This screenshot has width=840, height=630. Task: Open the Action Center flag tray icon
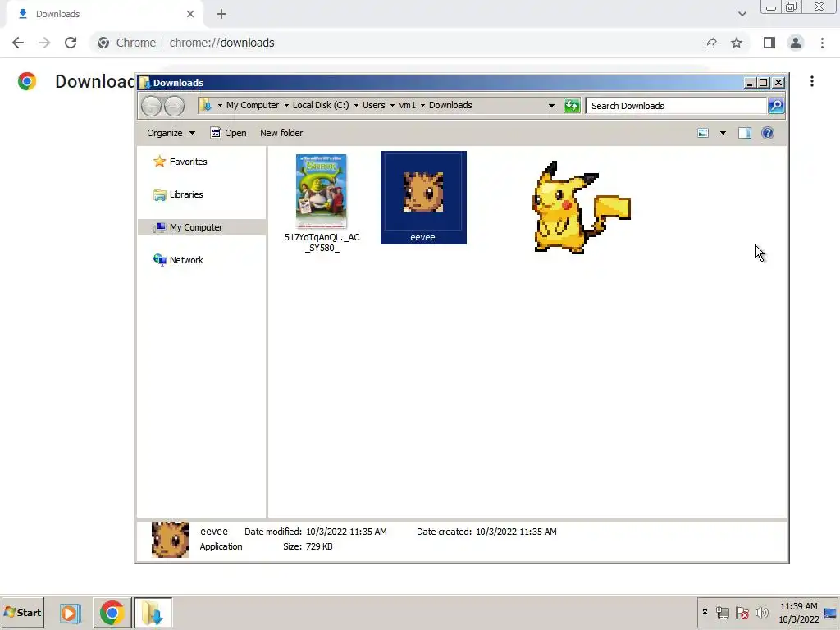point(742,612)
